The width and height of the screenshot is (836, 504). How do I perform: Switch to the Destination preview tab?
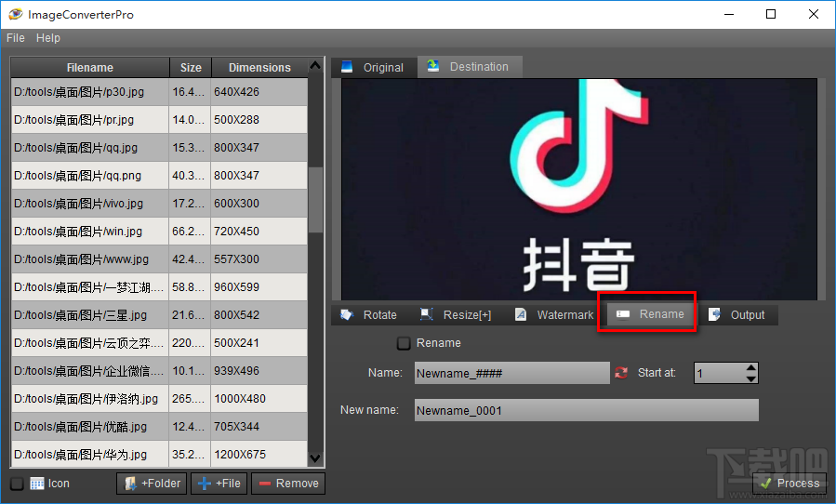coord(470,67)
